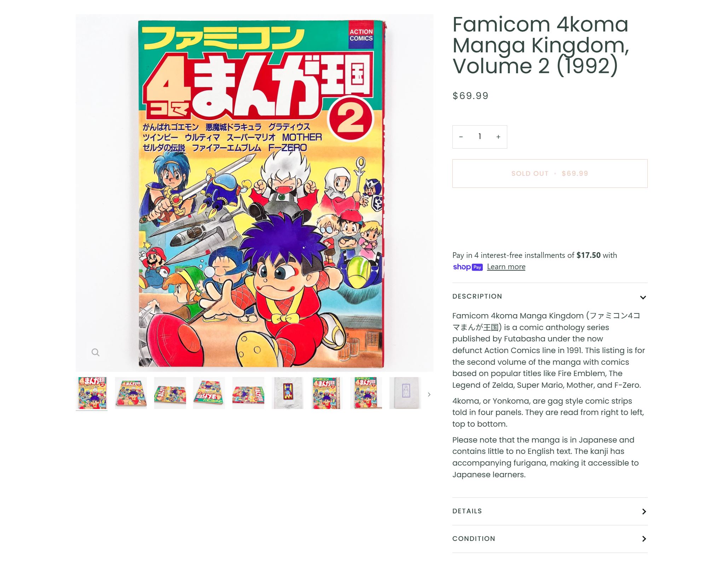728x577 pixels.
Task: Click the magnifier zoom icon on the main image
Action: (96, 352)
